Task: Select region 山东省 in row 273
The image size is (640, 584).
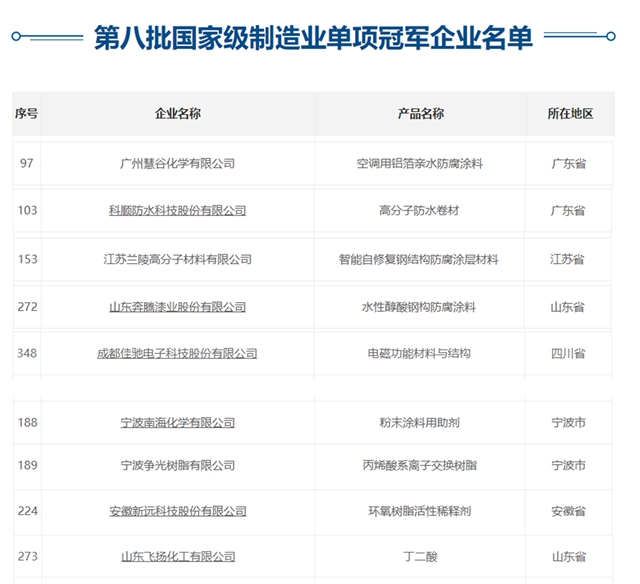Action: [569, 557]
